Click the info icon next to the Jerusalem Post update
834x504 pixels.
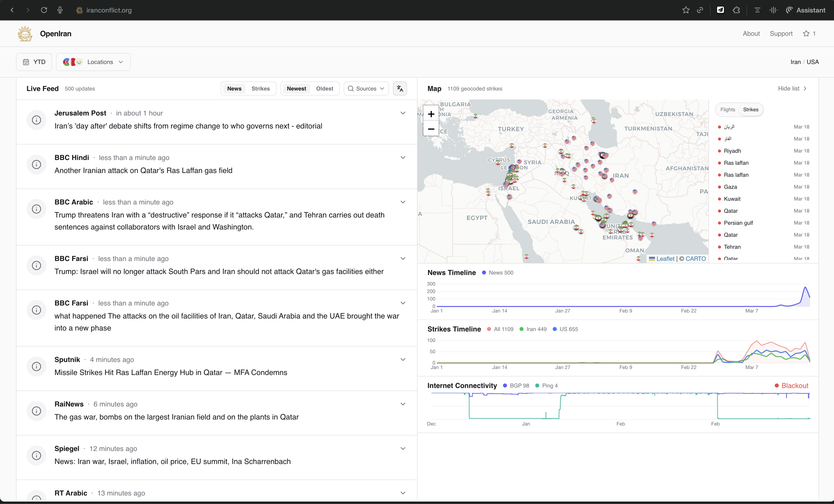(36, 120)
